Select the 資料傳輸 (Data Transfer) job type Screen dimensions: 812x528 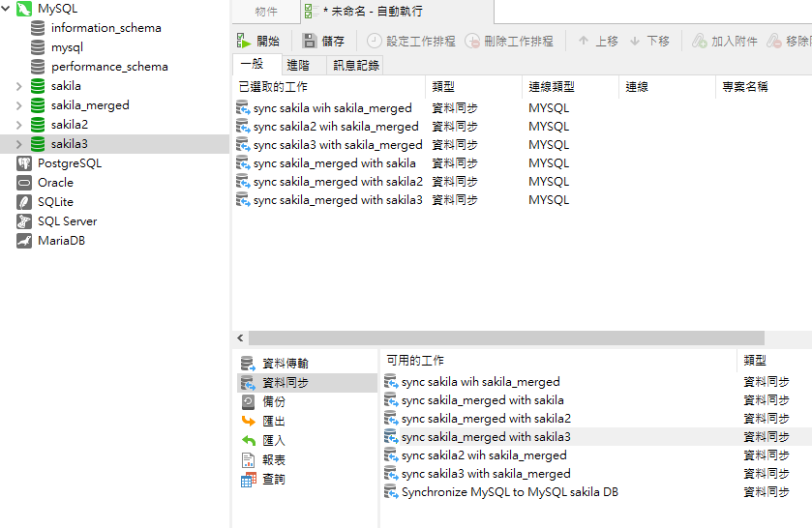point(285,364)
